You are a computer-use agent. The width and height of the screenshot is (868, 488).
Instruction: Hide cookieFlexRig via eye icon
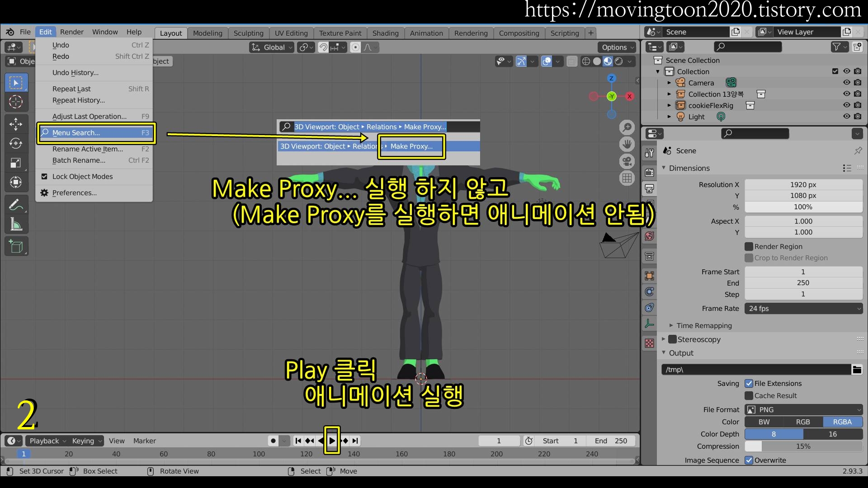(847, 105)
